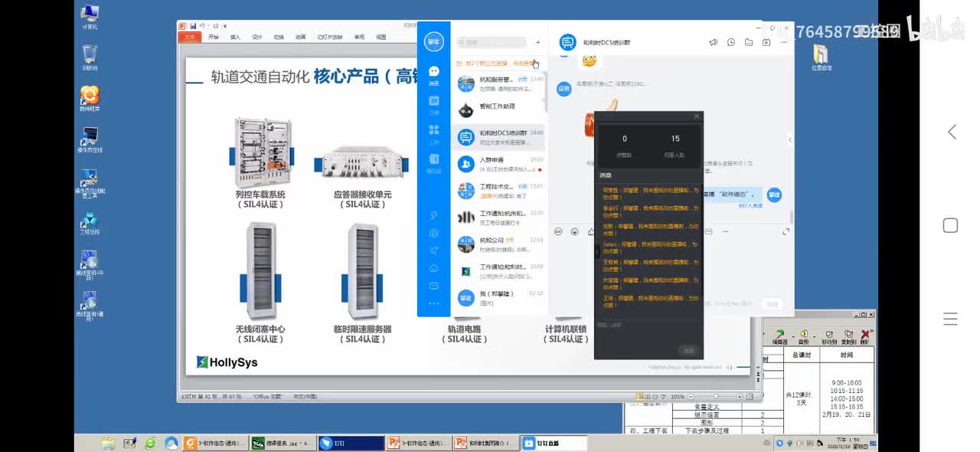Open the 我（郑攀建）conversation
Screen dimensions: 980x452
pyautogui.click(x=501, y=298)
